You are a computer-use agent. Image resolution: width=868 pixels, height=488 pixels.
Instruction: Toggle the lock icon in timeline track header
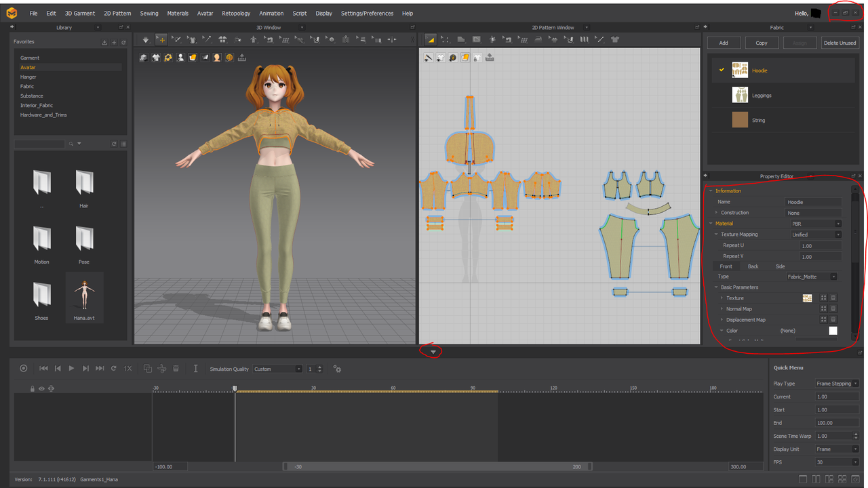32,388
